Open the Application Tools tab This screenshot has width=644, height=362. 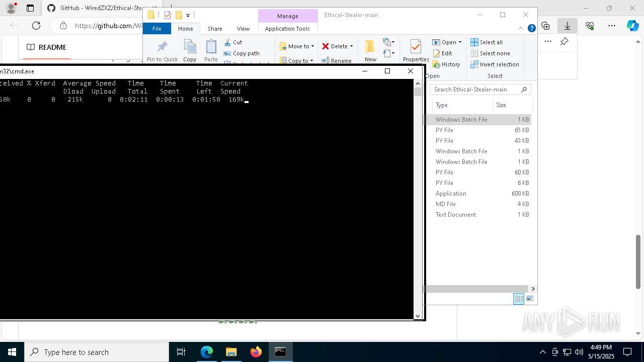pyautogui.click(x=287, y=29)
